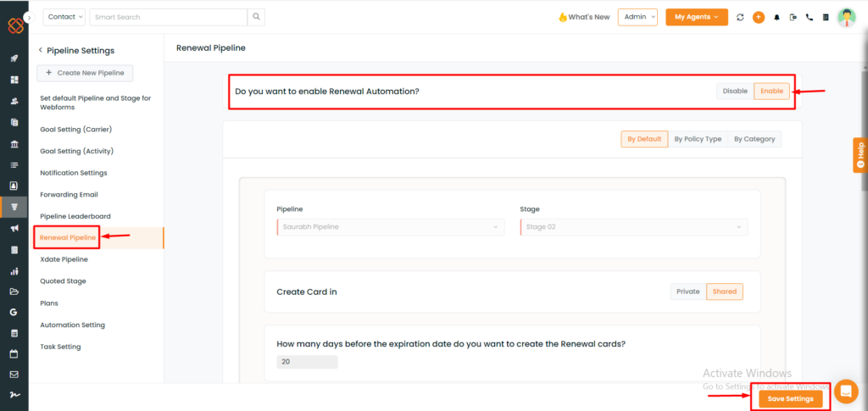Open the documents copy icon in sidebar
This screenshot has height=411, width=868.
click(14, 122)
